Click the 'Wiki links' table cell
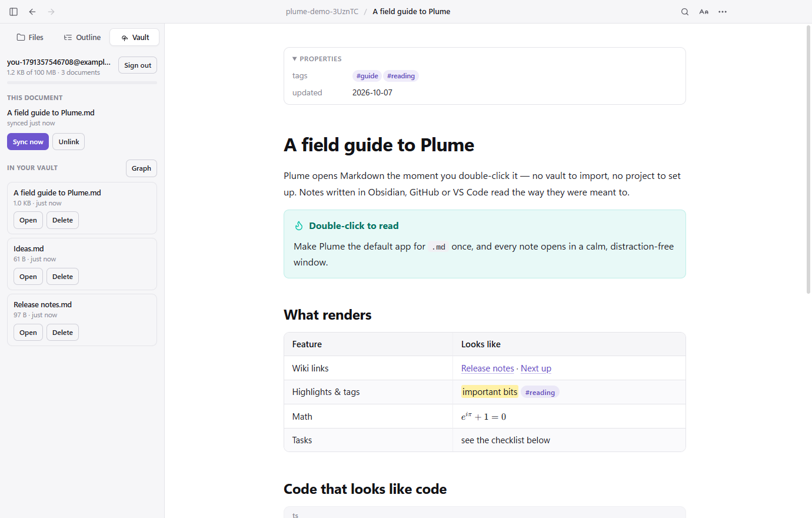 point(368,368)
